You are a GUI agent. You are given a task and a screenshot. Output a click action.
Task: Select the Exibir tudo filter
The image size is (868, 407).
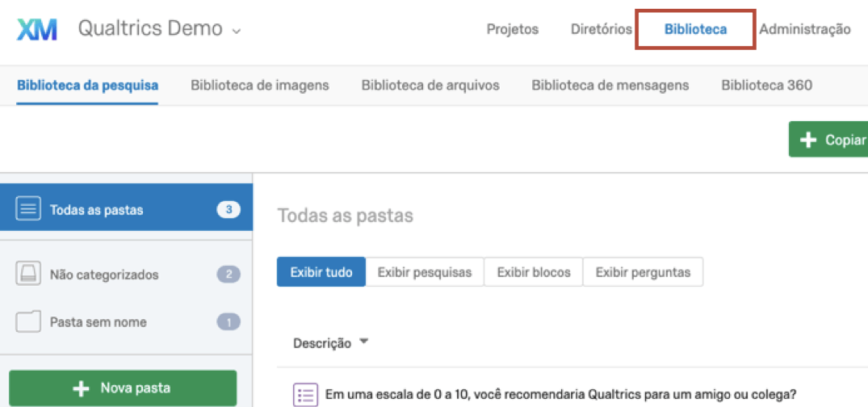point(321,272)
